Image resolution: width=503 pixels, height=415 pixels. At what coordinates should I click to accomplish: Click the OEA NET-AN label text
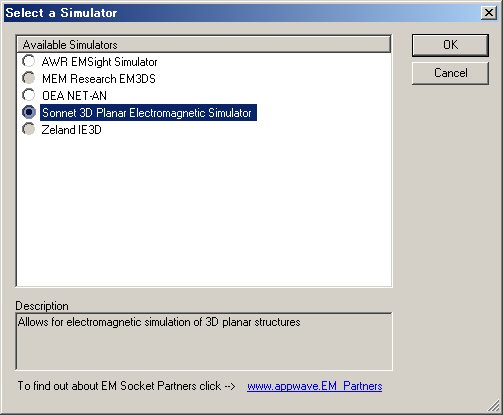click(x=74, y=96)
